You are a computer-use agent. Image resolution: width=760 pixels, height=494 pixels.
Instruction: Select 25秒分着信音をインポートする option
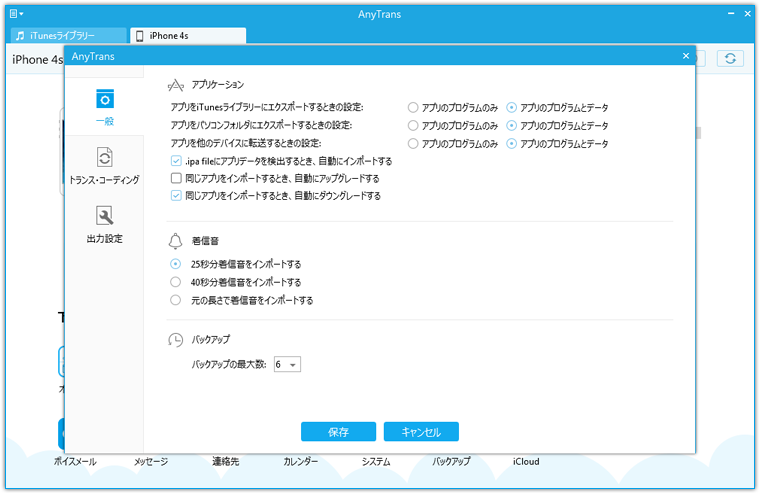pyautogui.click(x=175, y=264)
